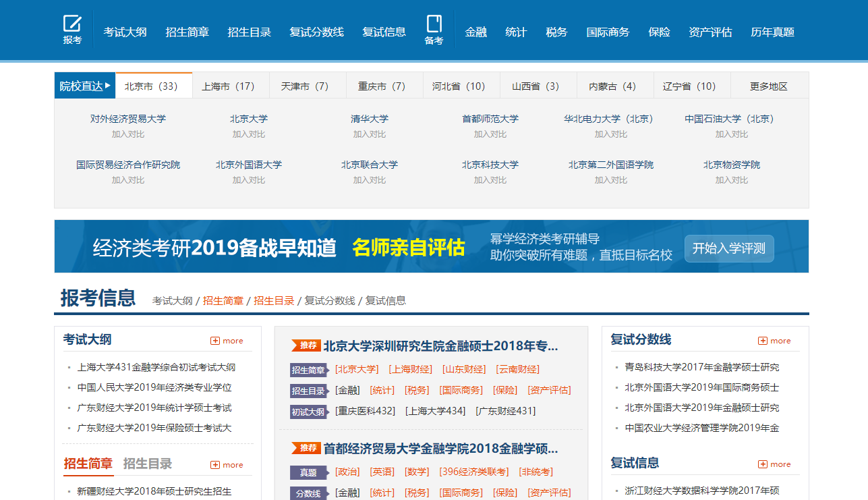This screenshot has width=868, height=500.
Task: Add 北京联合大学 to comparison via 加入对比
Action: (370, 180)
